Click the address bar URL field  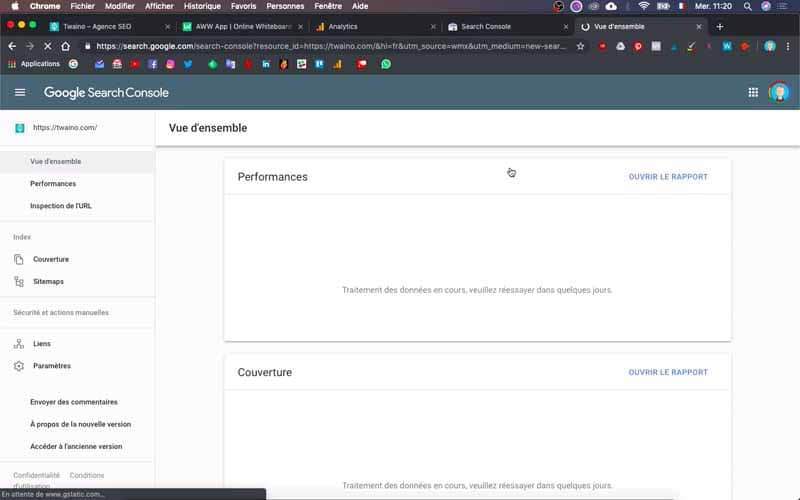331,46
